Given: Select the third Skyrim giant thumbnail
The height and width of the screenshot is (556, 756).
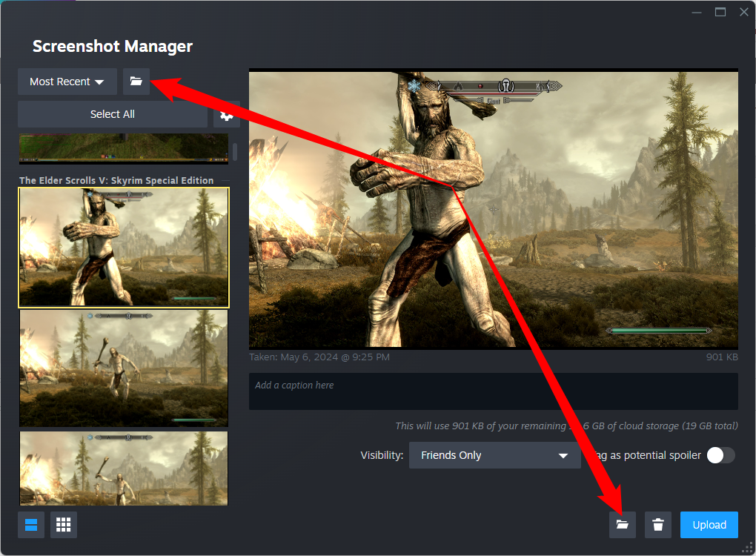Looking at the screenshot, I should [124, 469].
